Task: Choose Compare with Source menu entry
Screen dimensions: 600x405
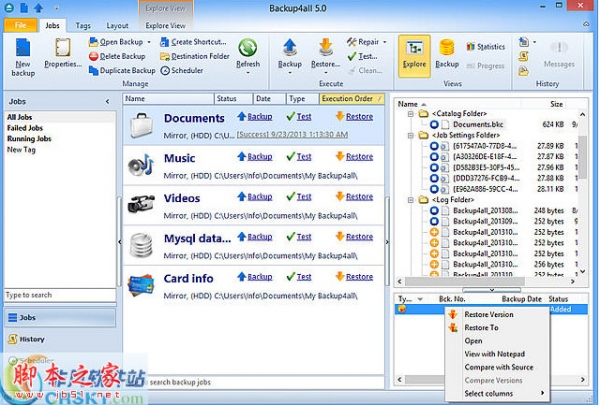Action: click(x=499, y=367)
